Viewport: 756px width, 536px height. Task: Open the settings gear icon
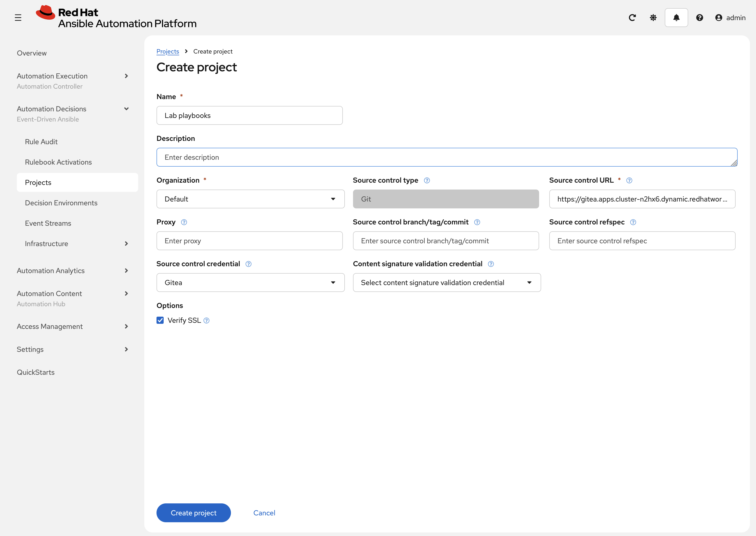(653, 18)
